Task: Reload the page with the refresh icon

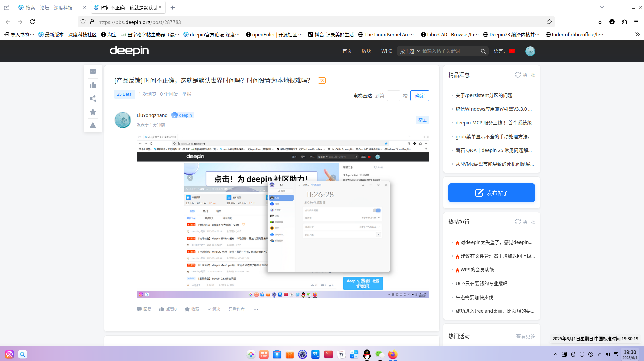Action: coord(32,22)
